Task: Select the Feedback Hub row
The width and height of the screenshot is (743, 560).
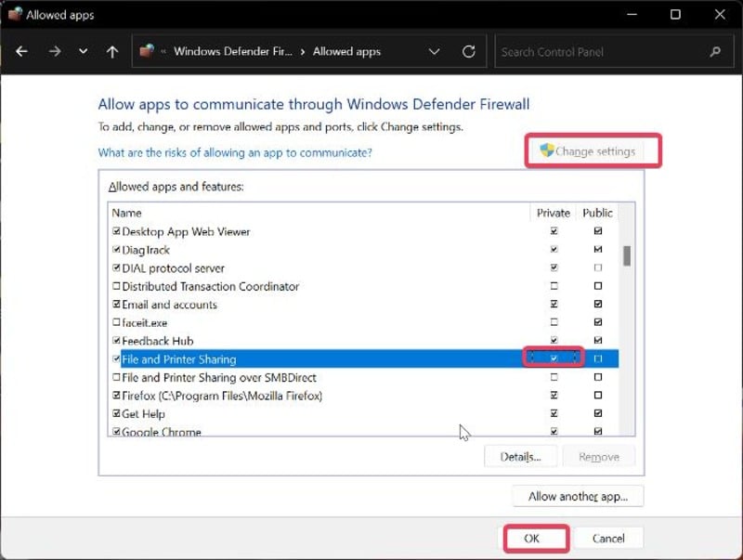Action: pos(364,340)
